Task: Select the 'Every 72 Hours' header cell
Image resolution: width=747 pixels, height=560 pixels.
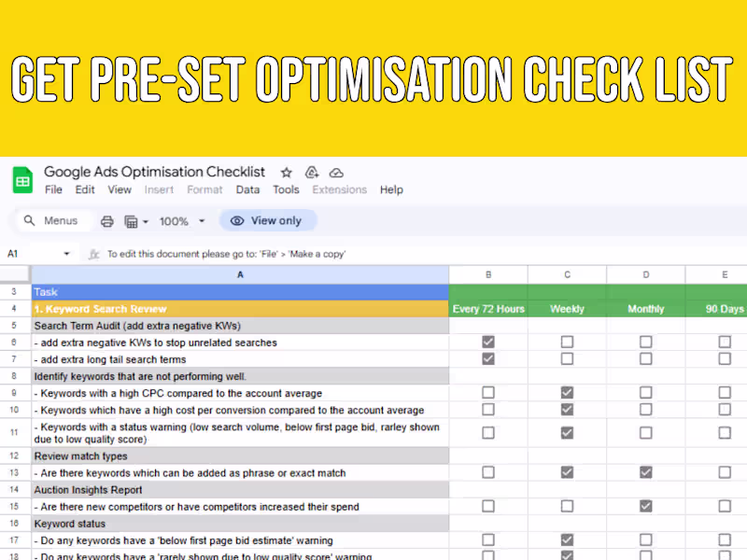Action: tap(488, 309)
